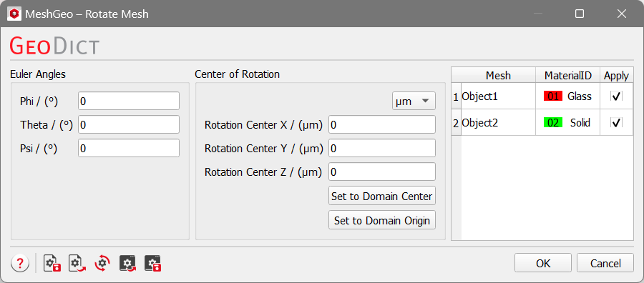Select row header number 1
Image resolution: width=644 pixels, height=283 pixels.
tap(456, 96)
